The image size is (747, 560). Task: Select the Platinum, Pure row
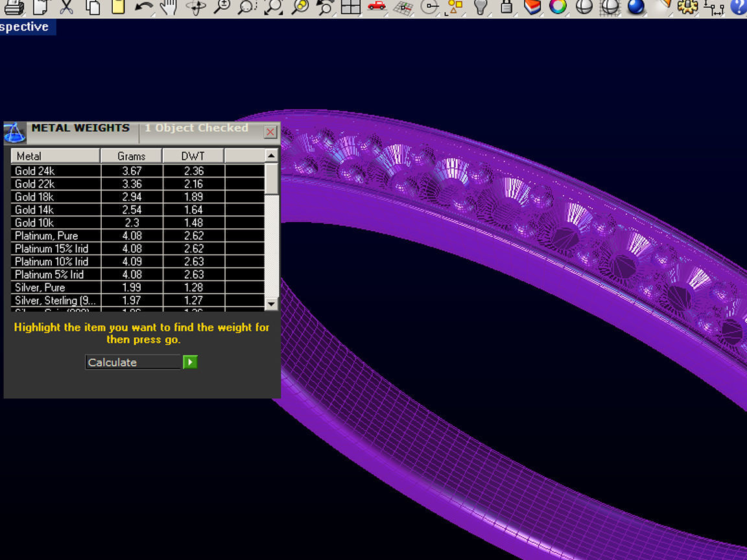coord(137,235)
